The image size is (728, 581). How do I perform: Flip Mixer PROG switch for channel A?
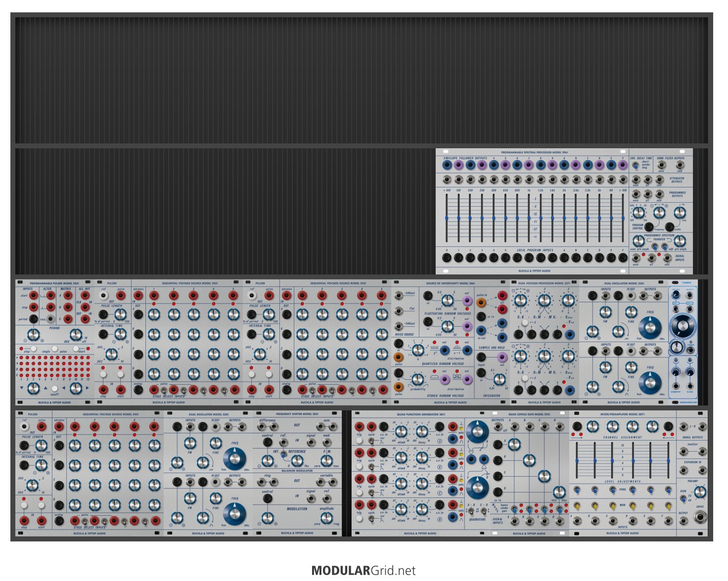point(576,490)
